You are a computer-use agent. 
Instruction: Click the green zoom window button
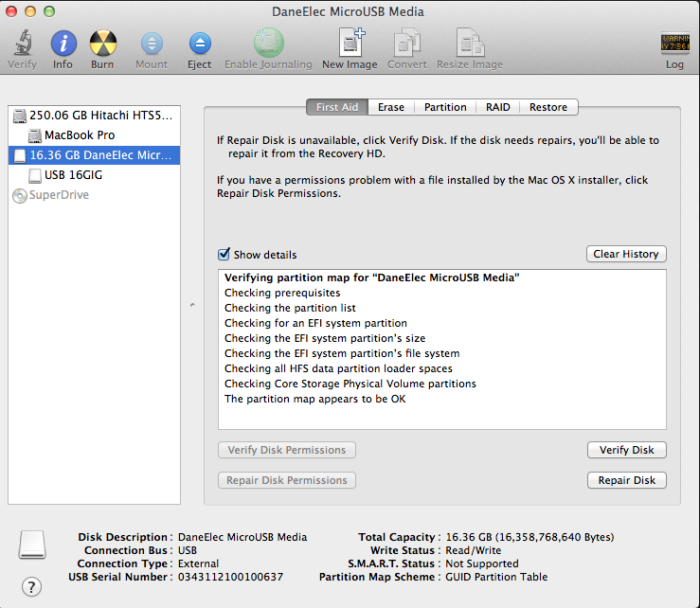point(49,11)
